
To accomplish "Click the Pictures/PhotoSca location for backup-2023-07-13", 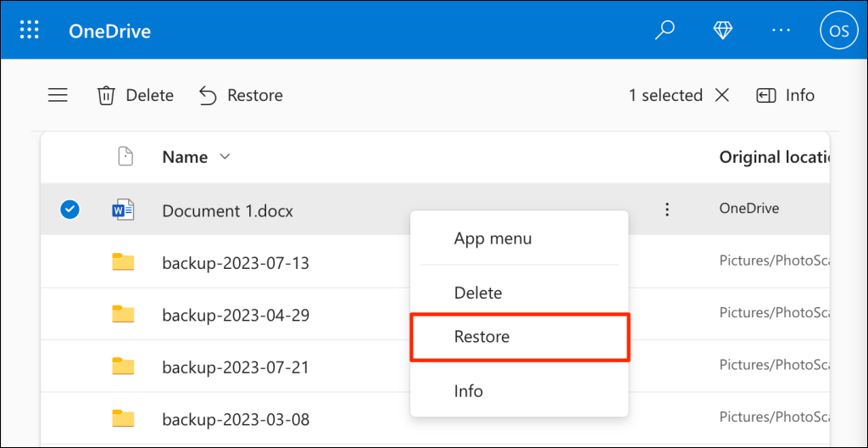I will 775,260.
